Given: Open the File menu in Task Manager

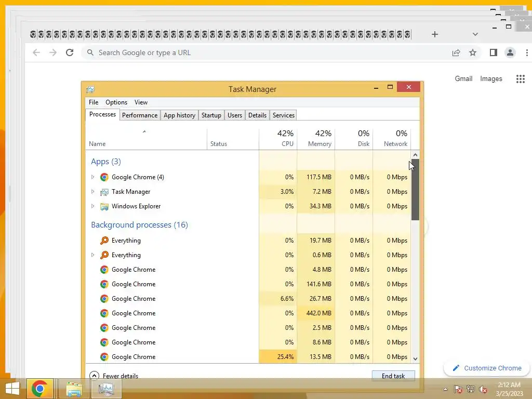Looking at the screenshot, I should [x=94, y=102].
